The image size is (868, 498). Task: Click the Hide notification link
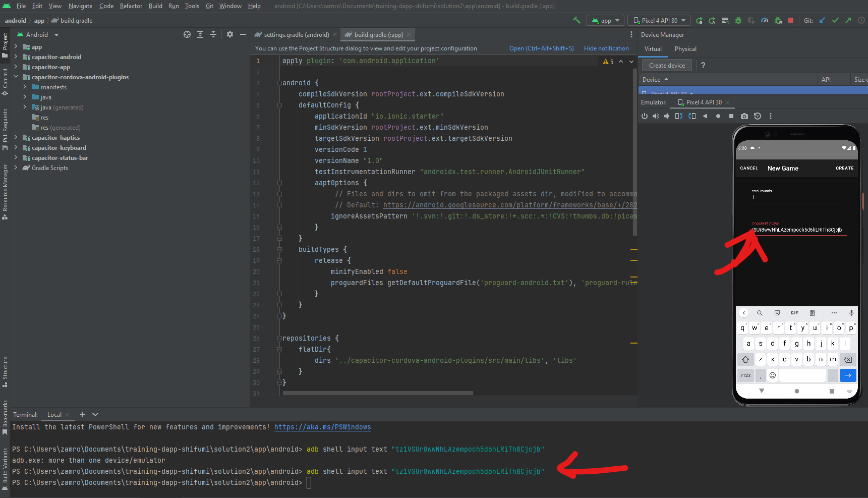click(x=606, y=48)
